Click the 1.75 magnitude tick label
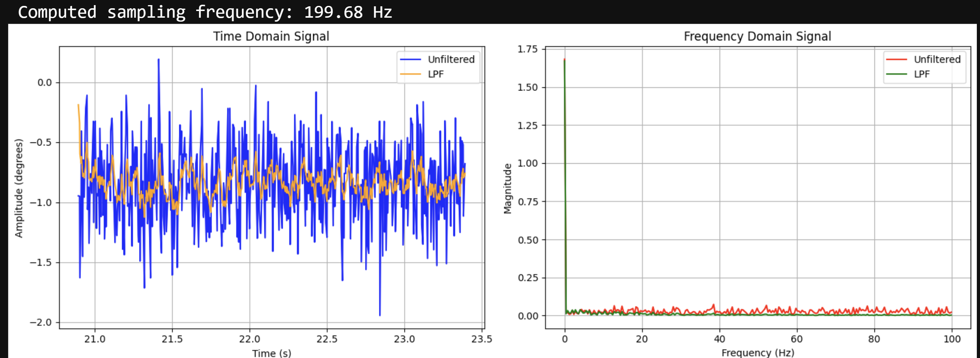 click(x=527, y=49)
